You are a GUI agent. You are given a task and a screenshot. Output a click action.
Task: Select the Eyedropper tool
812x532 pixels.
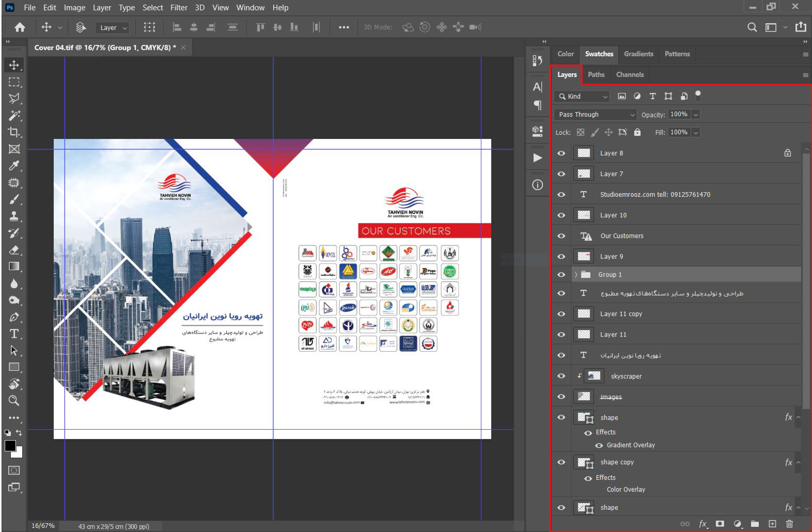(x=14, y=166)
